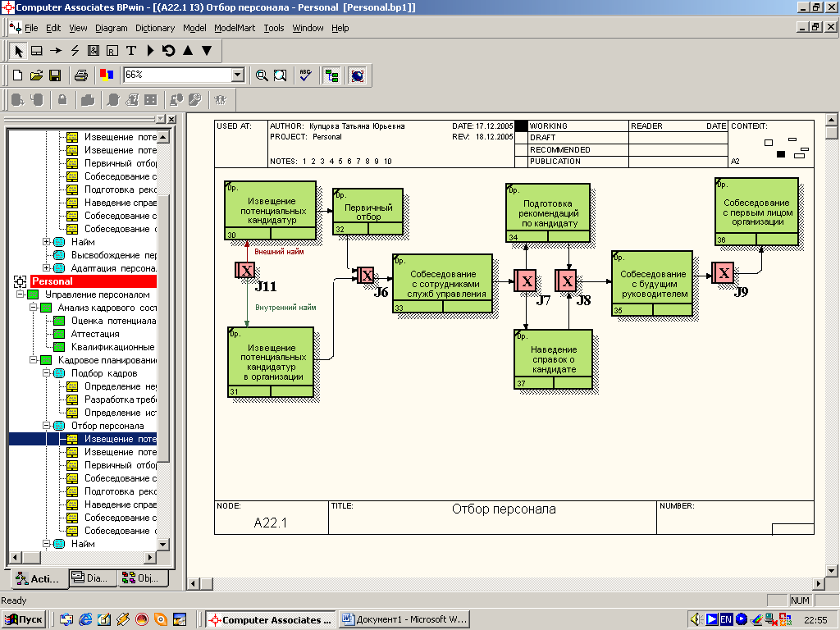The height and width of the screenshot is (630, 840).
Task: Open the Help menu
Action: [x=340, y=28]
